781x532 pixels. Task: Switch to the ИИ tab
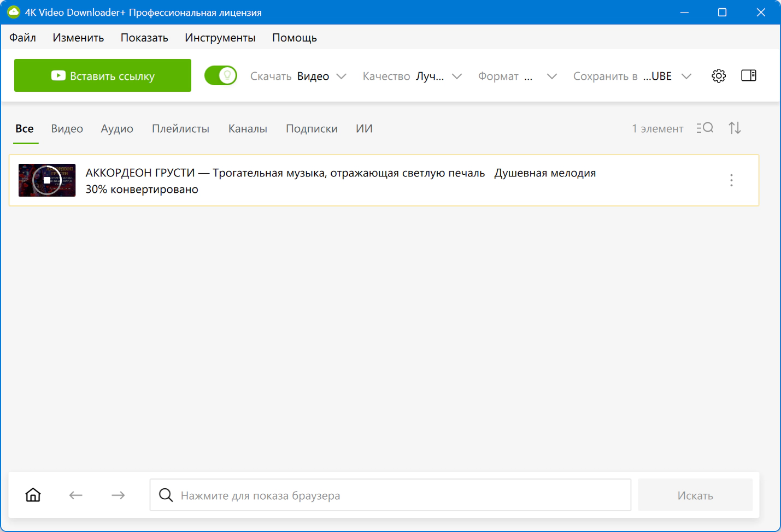click(364, 129)
